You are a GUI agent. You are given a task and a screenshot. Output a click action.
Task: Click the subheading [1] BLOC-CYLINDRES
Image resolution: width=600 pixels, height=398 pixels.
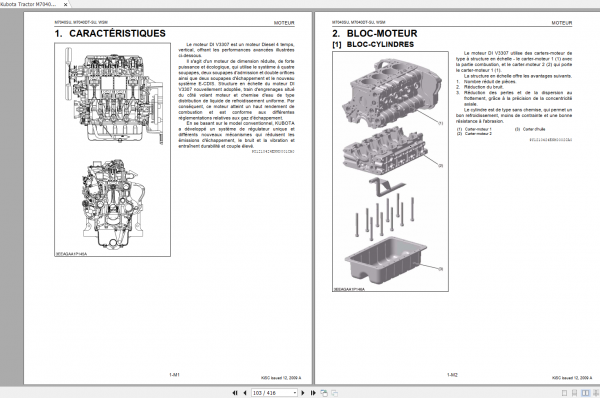click(373, 44)
